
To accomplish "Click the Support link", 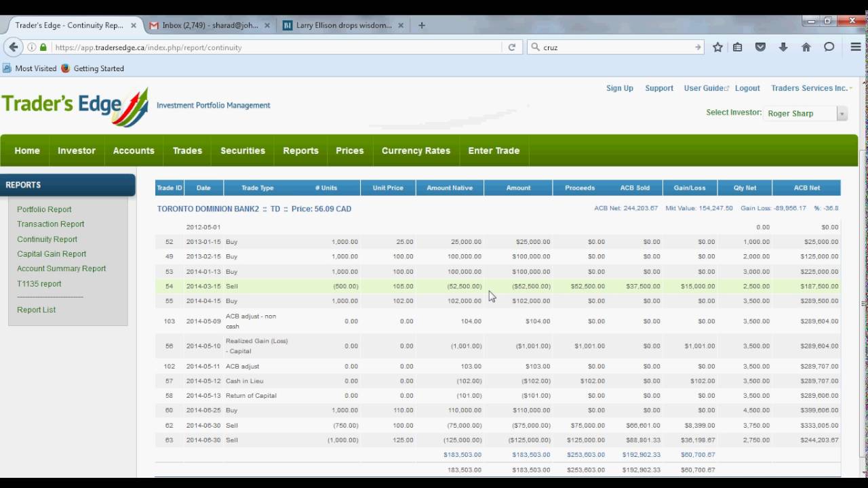I will (659, 88).
